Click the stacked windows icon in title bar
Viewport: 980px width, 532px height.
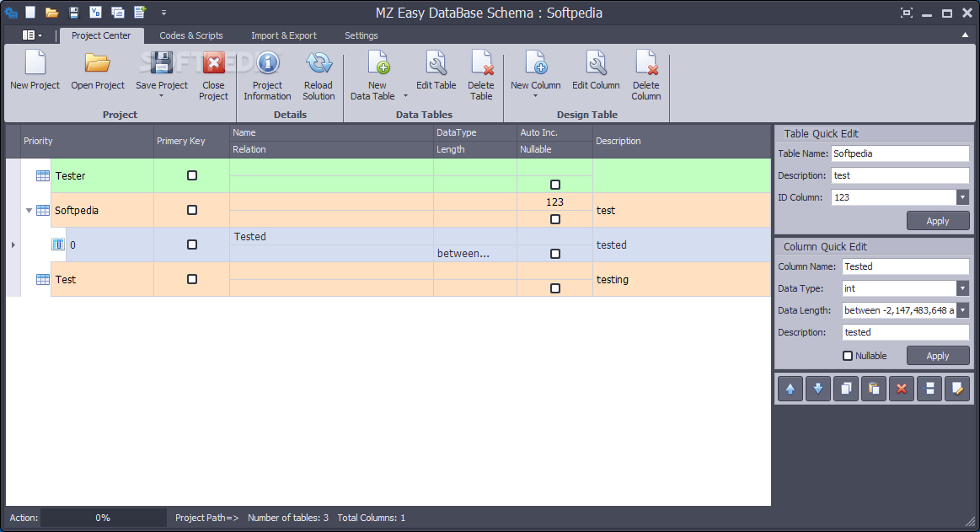click(117, 12)
